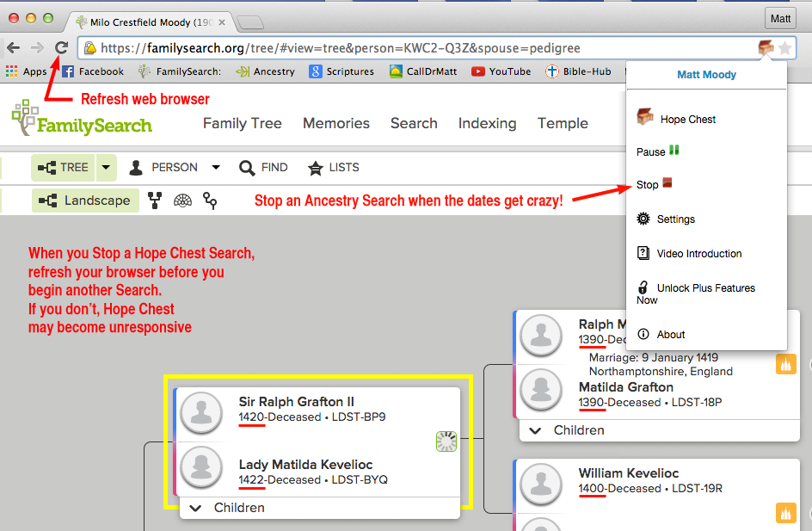Image resolution: width=812 pixels, height=531 pixels.
Task: Open the Apps bookmark shortcut
Action: (26, 71)
